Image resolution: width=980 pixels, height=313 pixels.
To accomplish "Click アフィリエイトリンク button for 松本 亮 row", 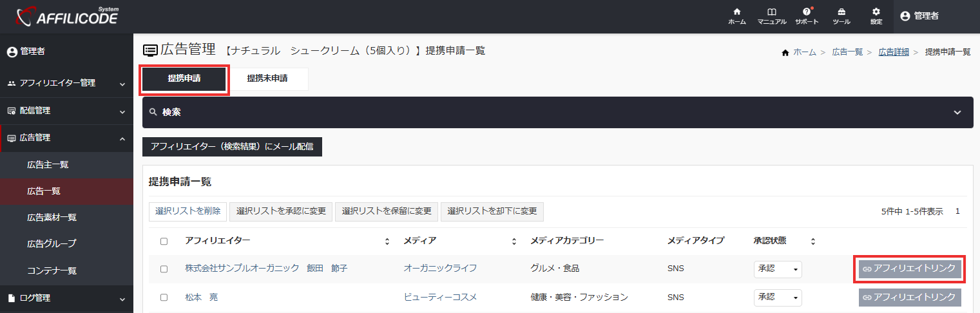I will (910, 297).
